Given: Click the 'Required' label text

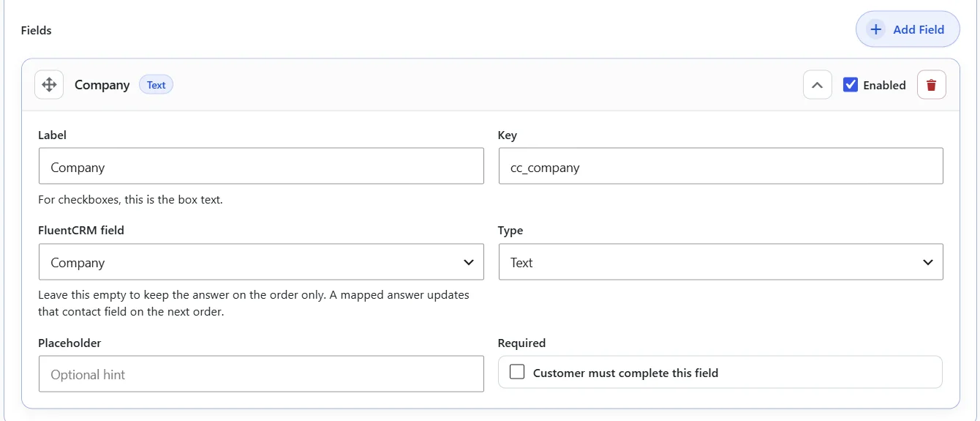Looking at the screenshot, I should pyautogui.click(x=521, y=343).
